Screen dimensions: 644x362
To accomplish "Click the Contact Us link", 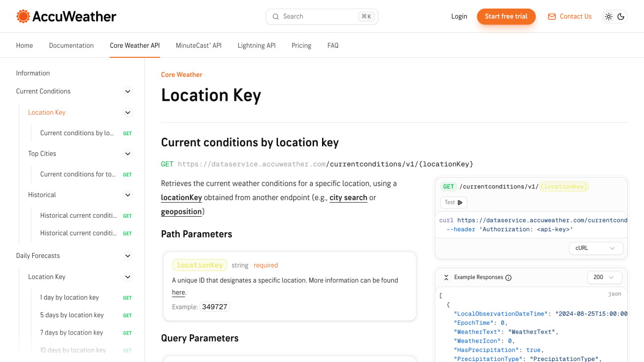I will pyautogui.click(x=576, y=17).
